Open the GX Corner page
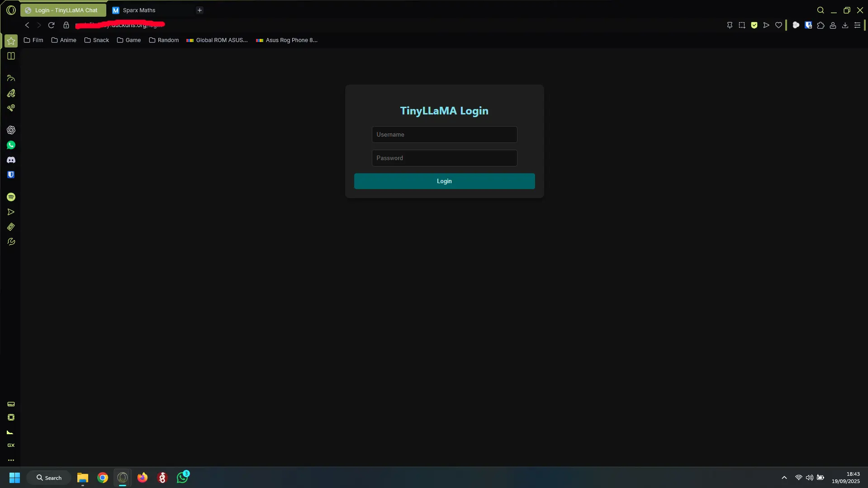The height and width of the screenshot is (488, 868). (11, 445)
